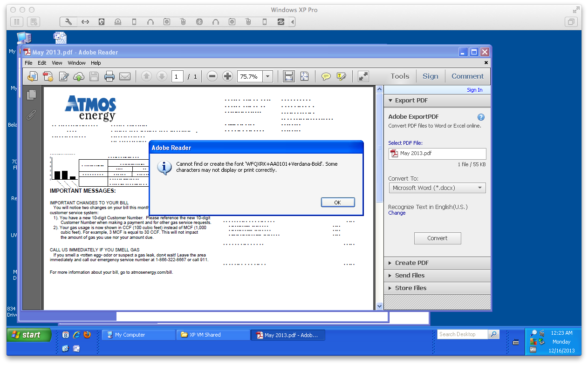This screenshot has width=588, height=365.
Task: Open the zoom percentage dropdown
Action: pos(268,76)
